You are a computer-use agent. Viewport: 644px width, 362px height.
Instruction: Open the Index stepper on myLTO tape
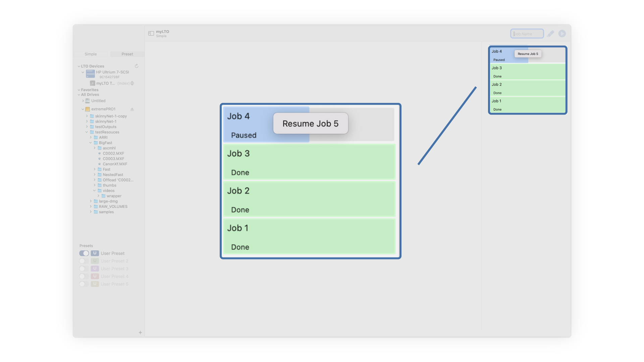click(132, 83)
